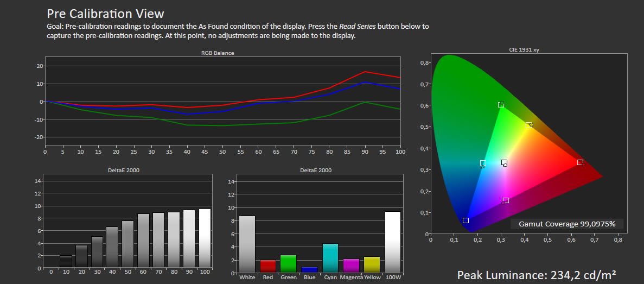This screenshot has height=284, width=644.
Task: Select the 60 bar in grayscale DeltaE chart
Action: tap(143, 241)
